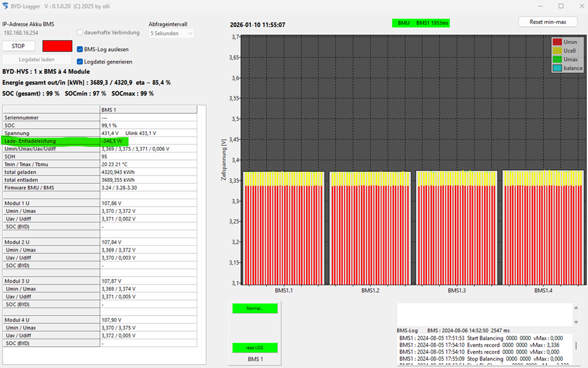Click the STOP button

coord(19,46)
